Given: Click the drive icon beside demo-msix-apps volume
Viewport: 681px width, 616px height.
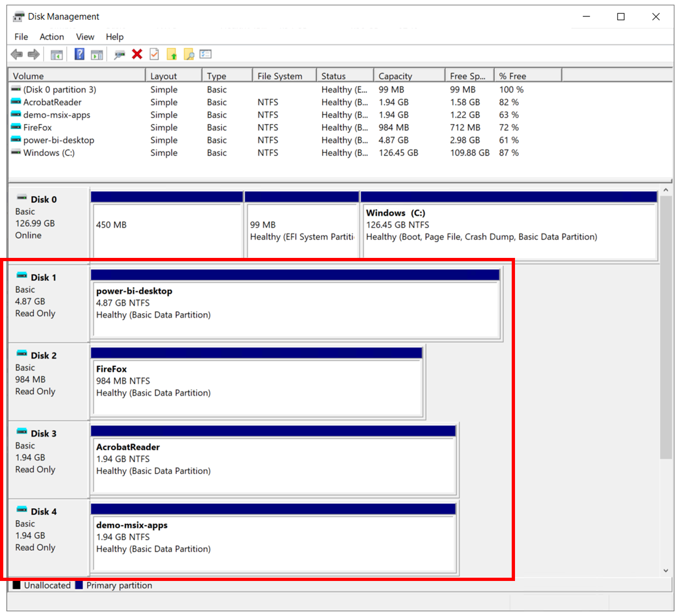Looking at the screenshot, I should [16, 114].
